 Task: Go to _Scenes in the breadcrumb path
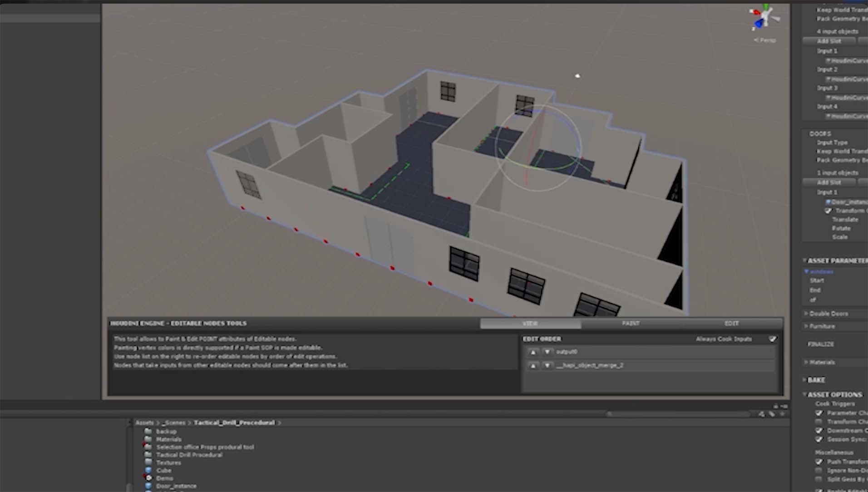174,423
